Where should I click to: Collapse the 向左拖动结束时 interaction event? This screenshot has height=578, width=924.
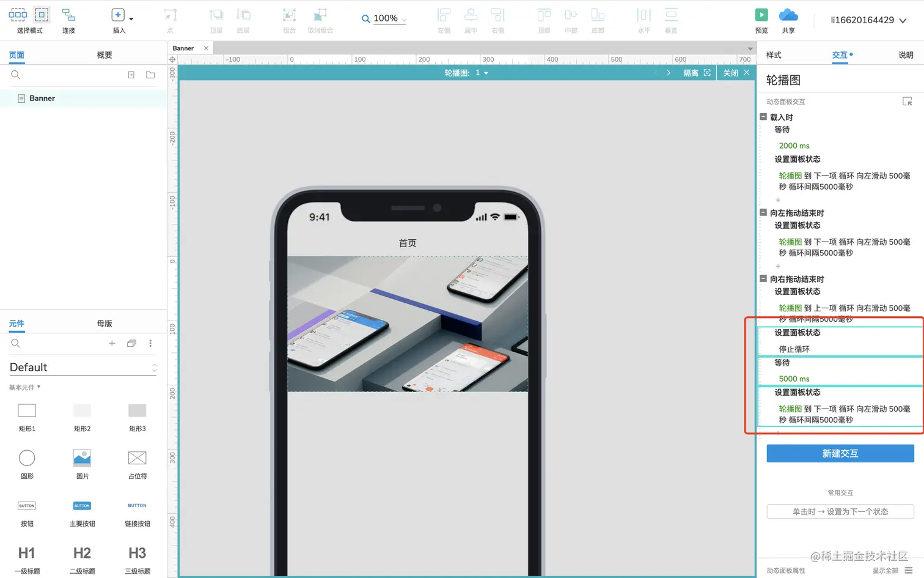tap(763, 212)
